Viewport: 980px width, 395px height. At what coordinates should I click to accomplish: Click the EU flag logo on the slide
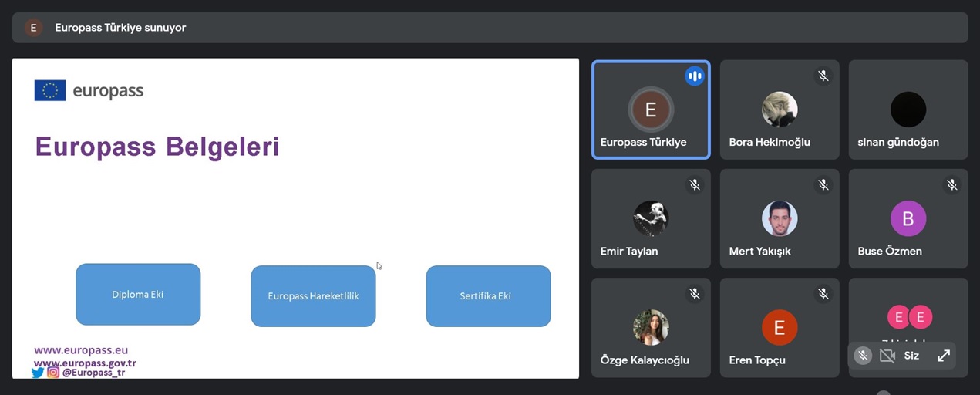(50, 90)
